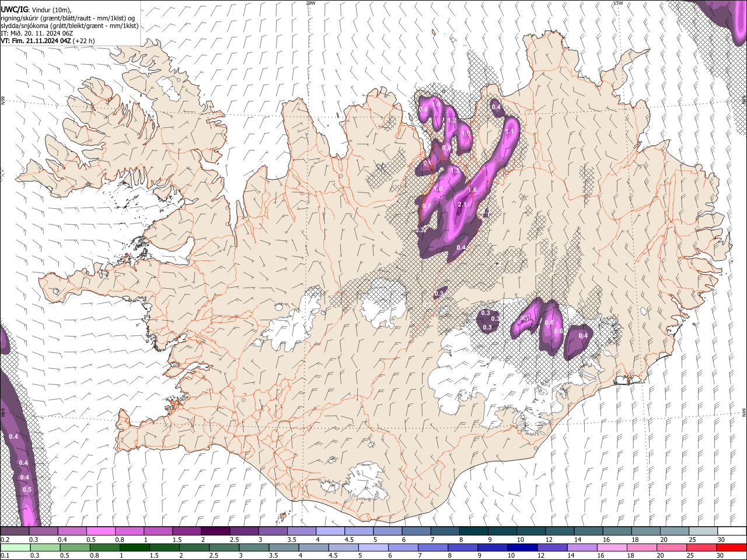This screenshot has height=560, width=747.
Task: Click the light lavender 4 swatch in the upper legend row
Action: [329, 531]
